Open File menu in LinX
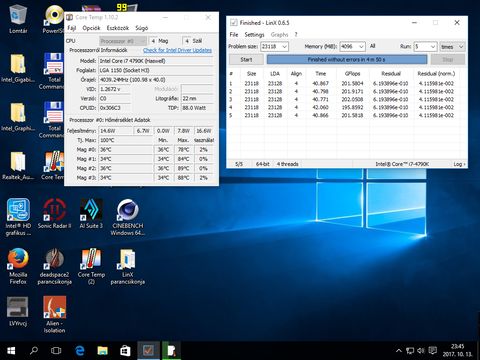 [234, 34]
